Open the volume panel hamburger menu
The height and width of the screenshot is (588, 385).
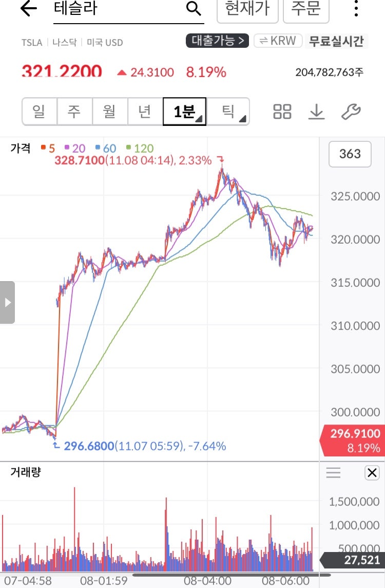pyautogui.click(x=333, y=472)
